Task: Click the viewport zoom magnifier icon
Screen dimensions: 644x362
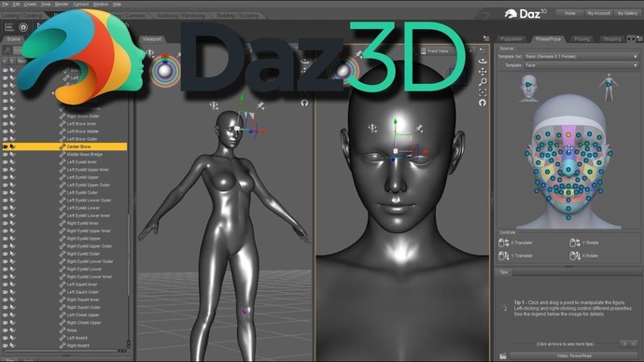Action: (x=483, y=82)
